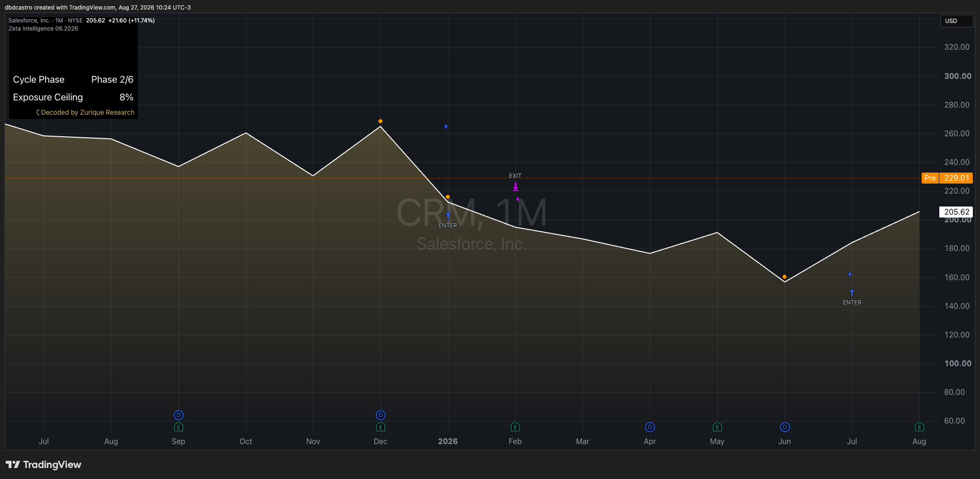The image size is (980, 479).
Task: Click the 205.62 last price label
Action: 956,212
